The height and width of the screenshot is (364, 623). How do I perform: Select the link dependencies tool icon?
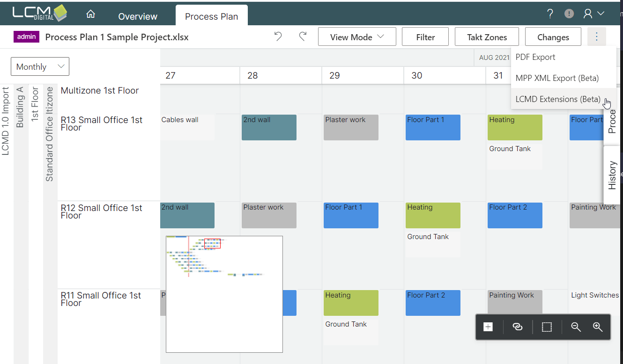tap(518, 327)
